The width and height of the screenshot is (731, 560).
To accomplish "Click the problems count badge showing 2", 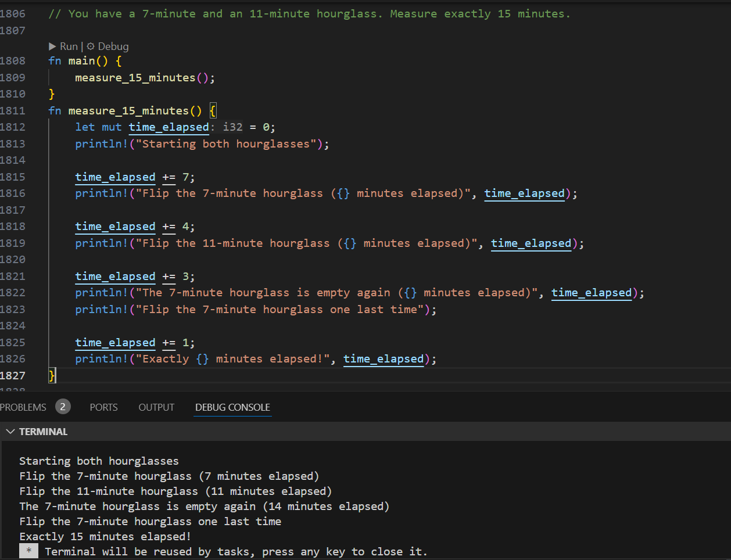I will click(x=63, y=407).
